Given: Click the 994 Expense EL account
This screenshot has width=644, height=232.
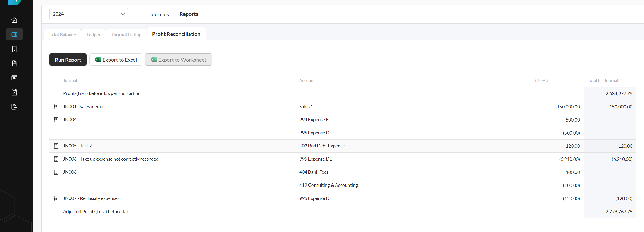Looking at the screenshot, I should click(x=315, y=120).
